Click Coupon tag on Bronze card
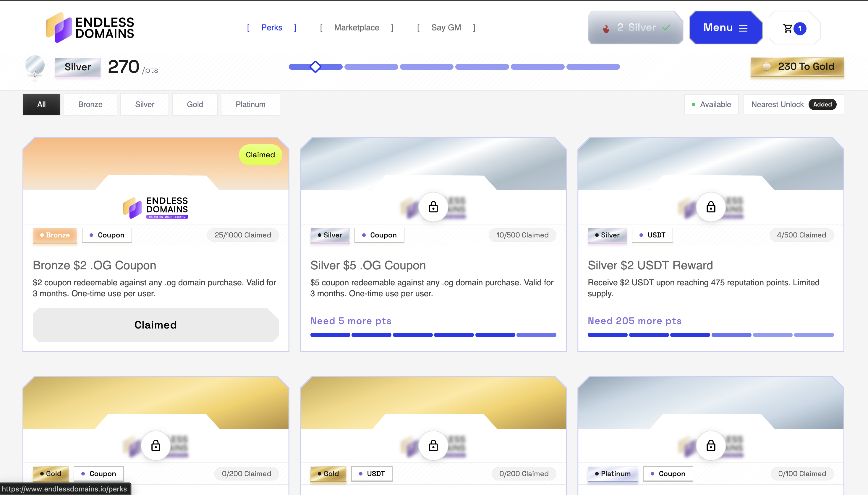868x495 pixels. (x=107, y=235)
